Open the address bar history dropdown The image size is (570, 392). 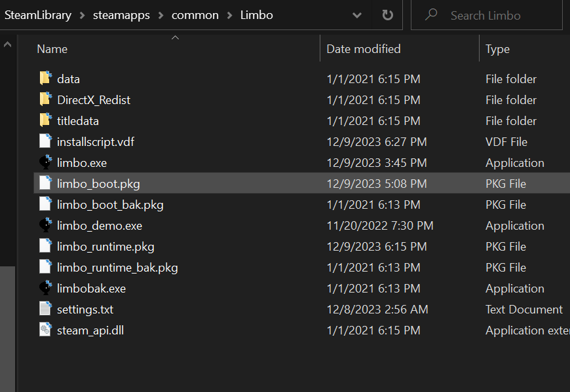[x=356, y=15]
